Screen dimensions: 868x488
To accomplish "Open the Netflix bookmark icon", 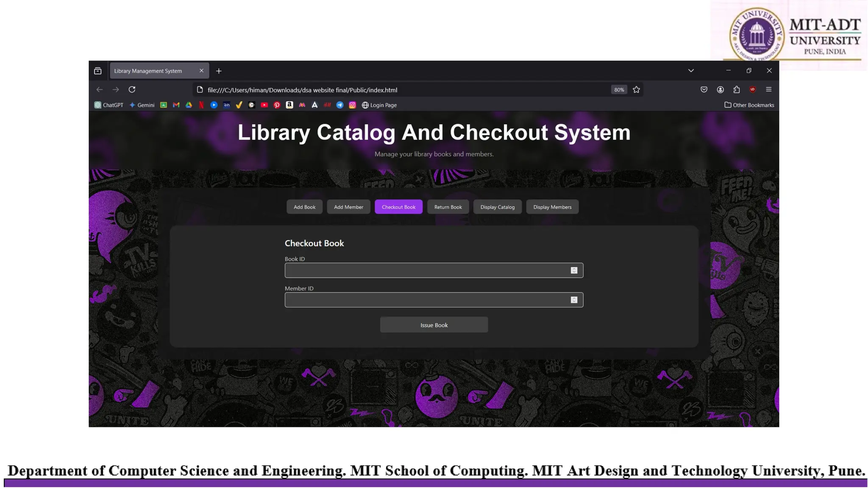I will 201,105.
